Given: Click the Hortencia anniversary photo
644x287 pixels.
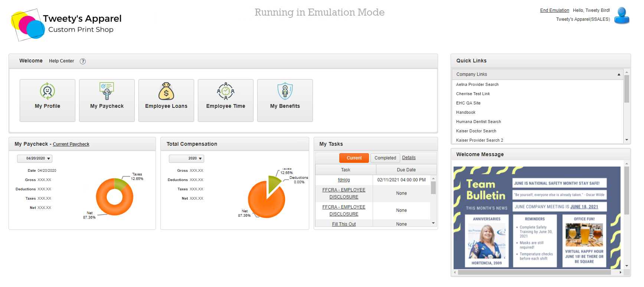Looking at the screenshot, I should point(487,241).
